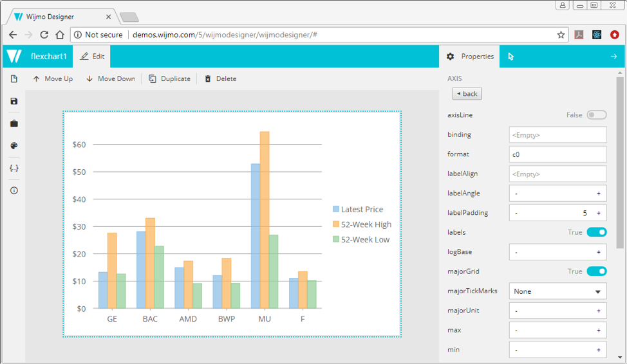Collapse properties panel with right arrow
This screenshot has width=627, height=364.
[613, 57]
